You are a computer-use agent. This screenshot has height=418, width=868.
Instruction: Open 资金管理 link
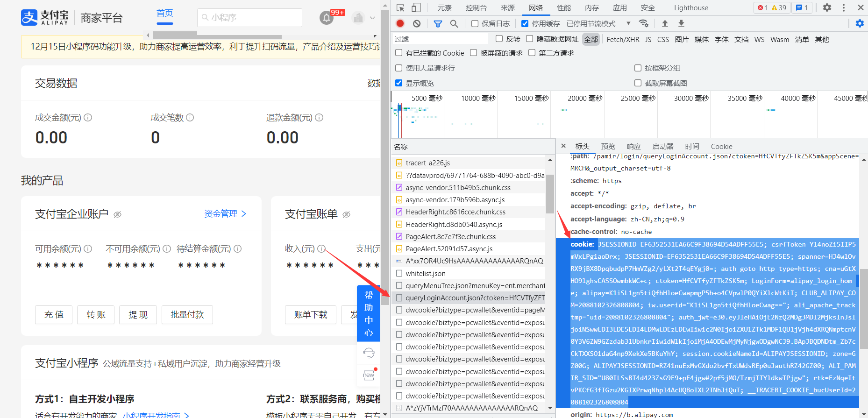pyautogui.click(x=225, y=213)
